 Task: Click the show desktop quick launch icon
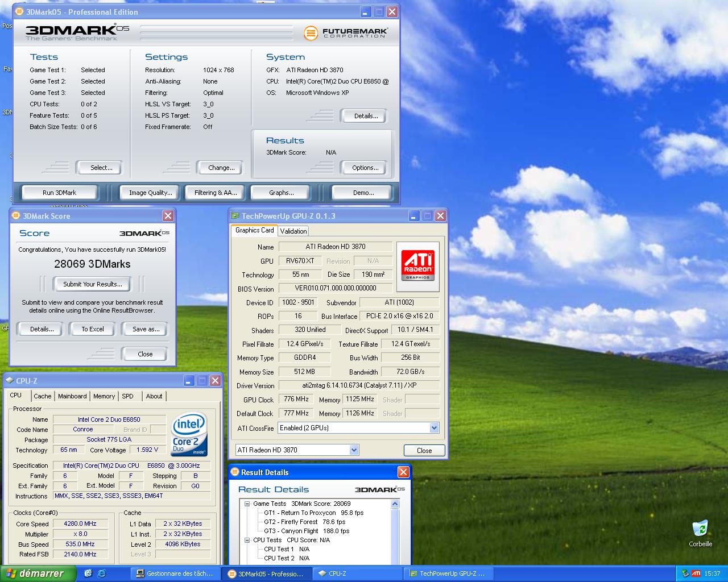(x=88, y=573)
